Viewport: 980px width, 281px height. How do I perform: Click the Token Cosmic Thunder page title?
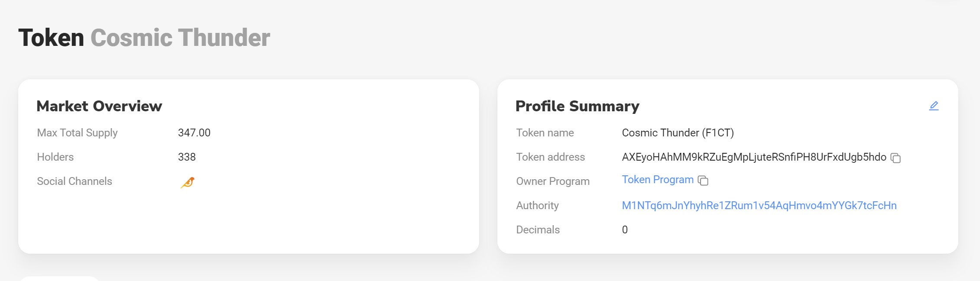tap(144, 38)
